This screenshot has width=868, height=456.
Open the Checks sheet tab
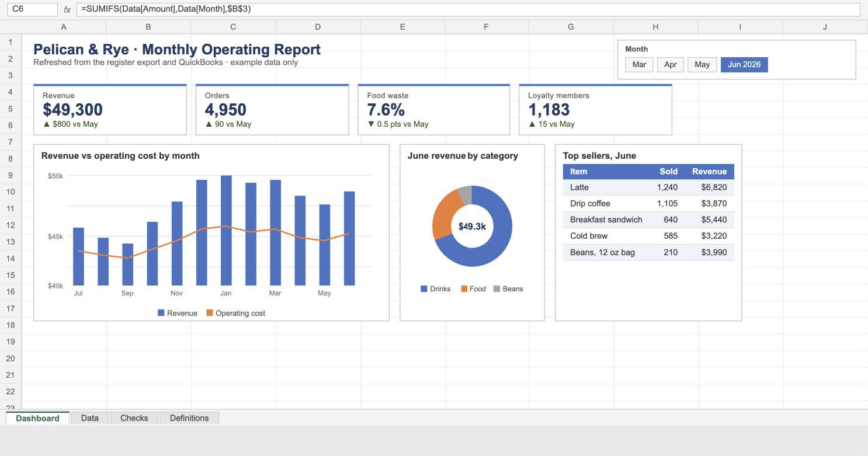coord(134,418)
